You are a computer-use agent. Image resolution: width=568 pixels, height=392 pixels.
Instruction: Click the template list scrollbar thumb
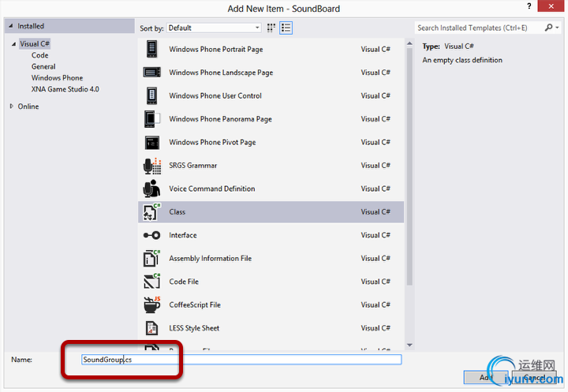[409, 166]
